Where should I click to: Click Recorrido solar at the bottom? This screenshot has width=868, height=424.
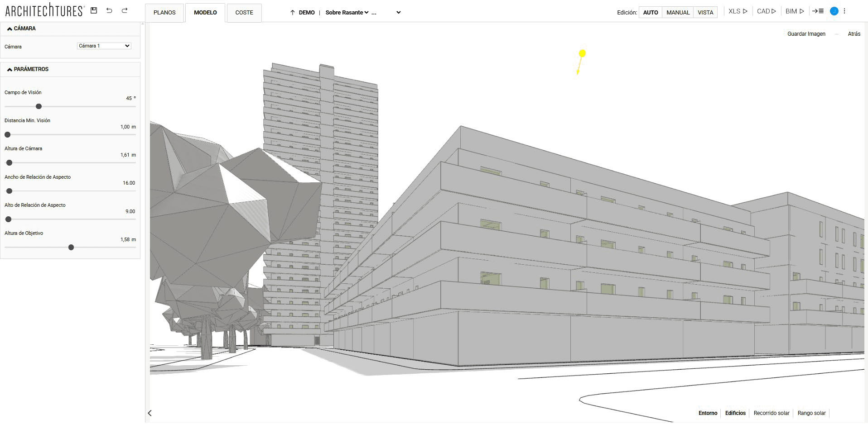tap(771, 413)
